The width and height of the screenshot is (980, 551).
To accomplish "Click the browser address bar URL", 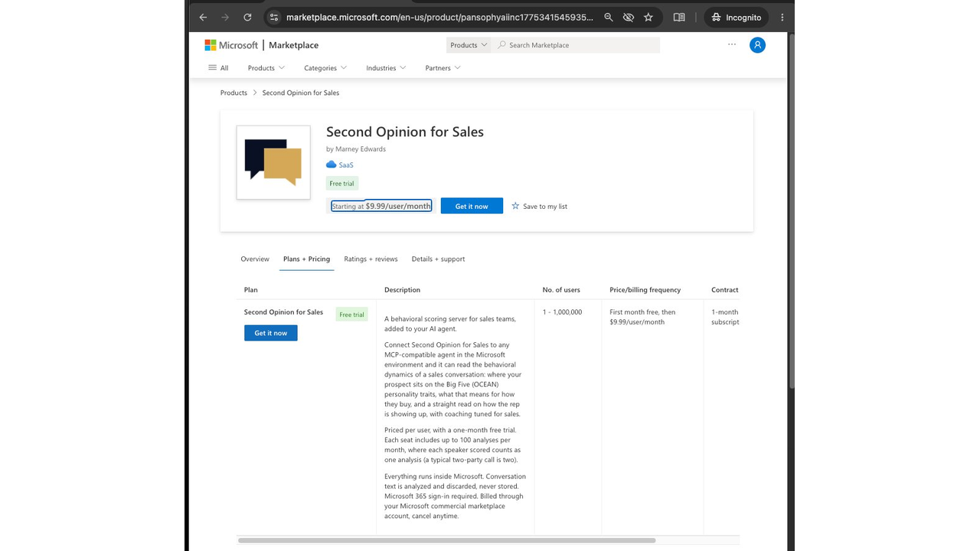I will coord(439,17).
